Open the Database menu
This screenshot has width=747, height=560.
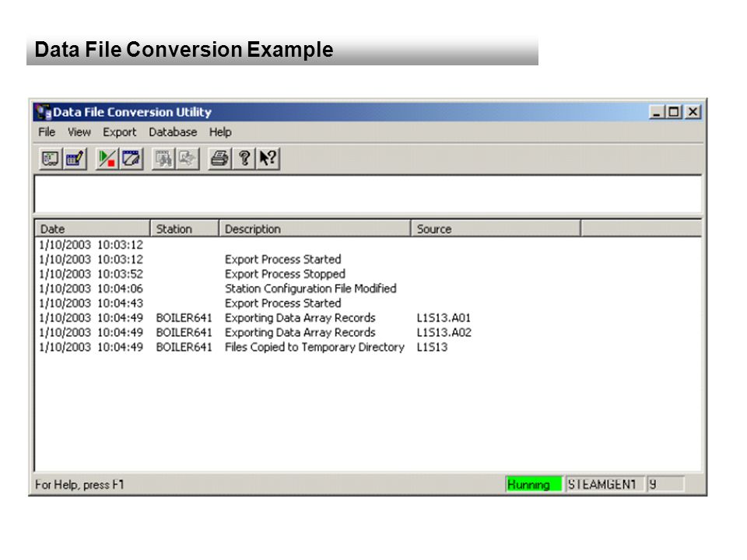[173, 132]
